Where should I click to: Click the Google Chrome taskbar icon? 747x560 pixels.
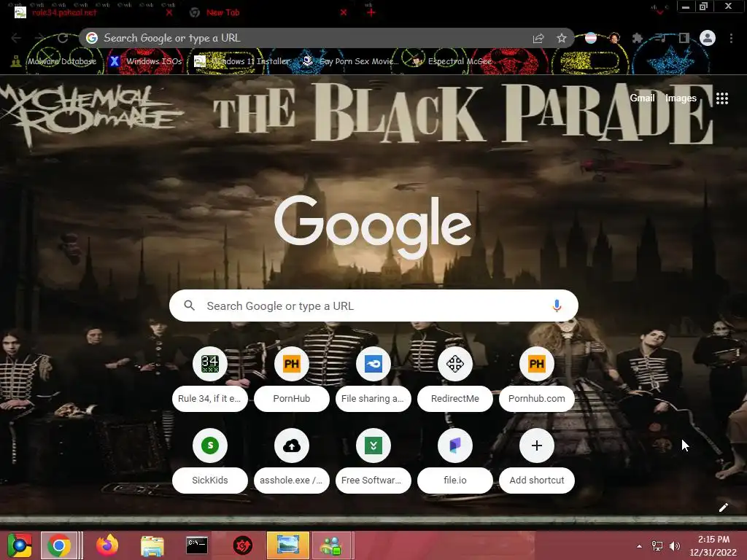tap(59, 545)
